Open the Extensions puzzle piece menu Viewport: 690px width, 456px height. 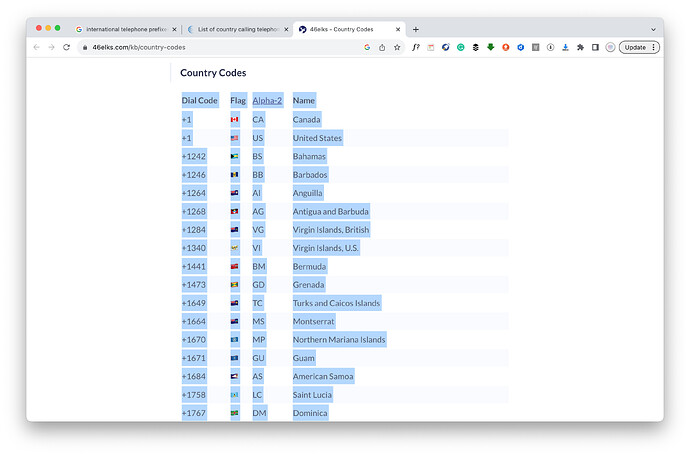(x=580, y=47)
